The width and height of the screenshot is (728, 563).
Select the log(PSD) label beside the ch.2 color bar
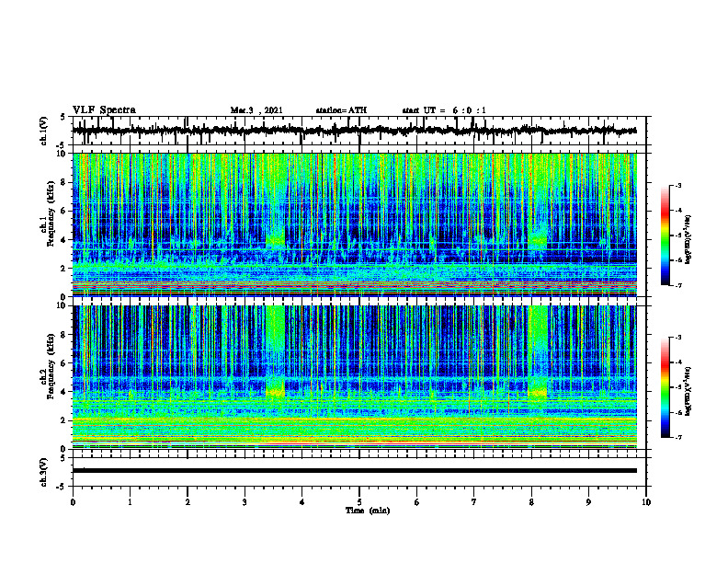pos(688,392)
